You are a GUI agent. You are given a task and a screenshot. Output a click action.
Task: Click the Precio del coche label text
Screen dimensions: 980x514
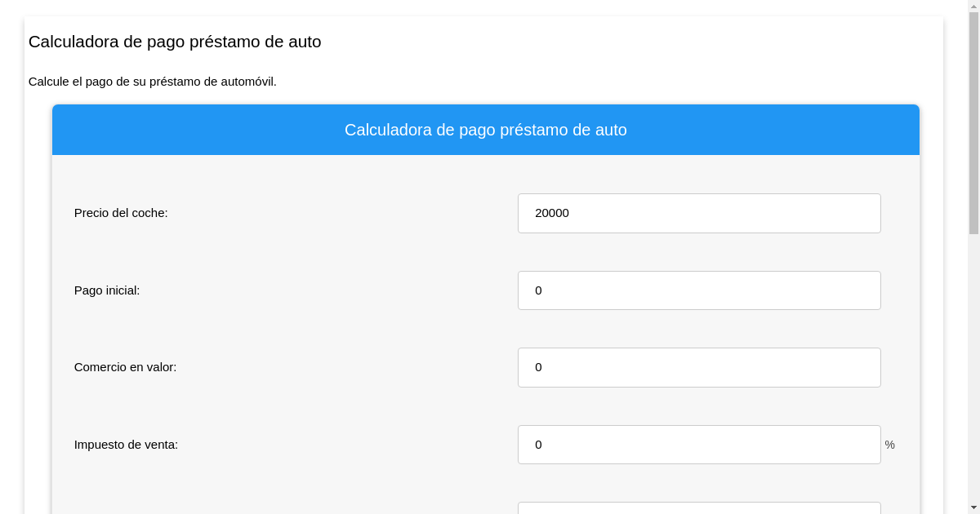121,213
